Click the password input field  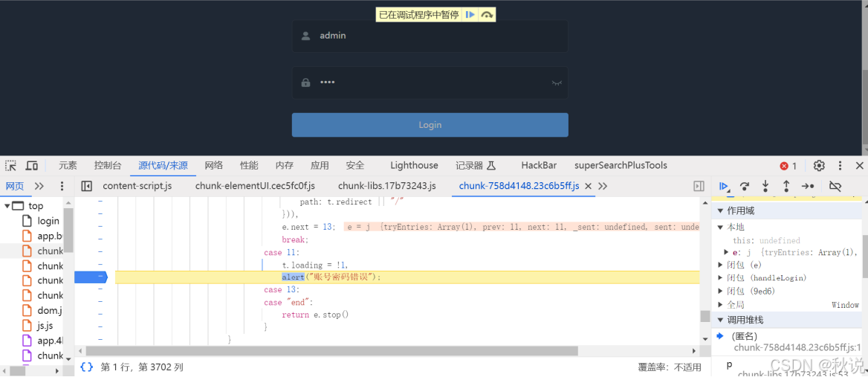coord(430,83)
